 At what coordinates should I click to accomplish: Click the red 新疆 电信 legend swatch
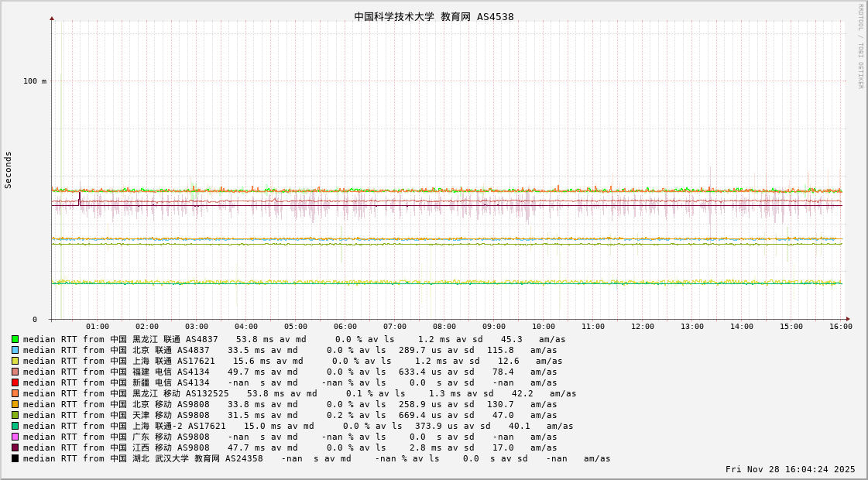pos(15,382)
